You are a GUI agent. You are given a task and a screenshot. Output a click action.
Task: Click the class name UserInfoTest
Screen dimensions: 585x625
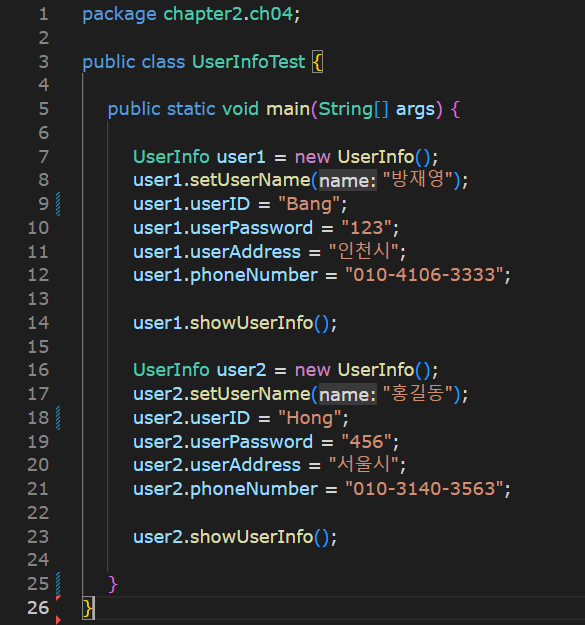click(249, 62)
